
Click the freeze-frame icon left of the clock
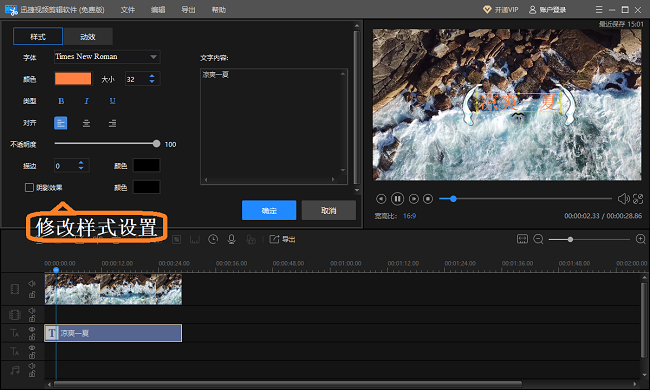(x=195, y=240)
